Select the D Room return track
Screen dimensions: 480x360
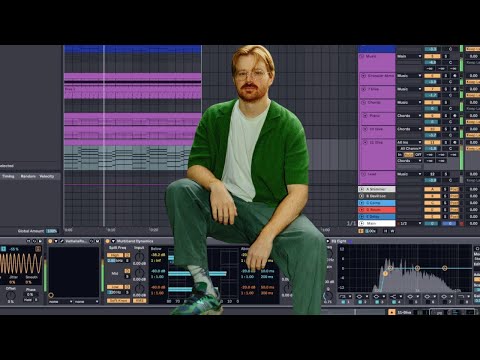click(377, 210)
